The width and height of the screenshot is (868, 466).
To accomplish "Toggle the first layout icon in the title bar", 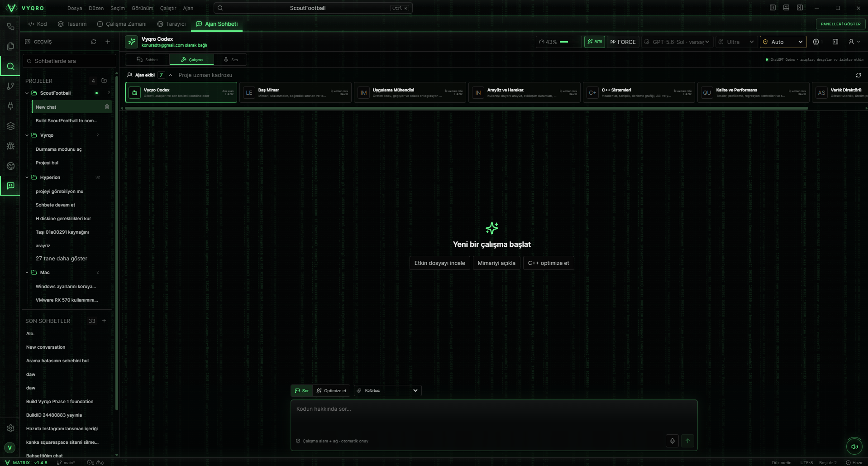I will [773, 8].
